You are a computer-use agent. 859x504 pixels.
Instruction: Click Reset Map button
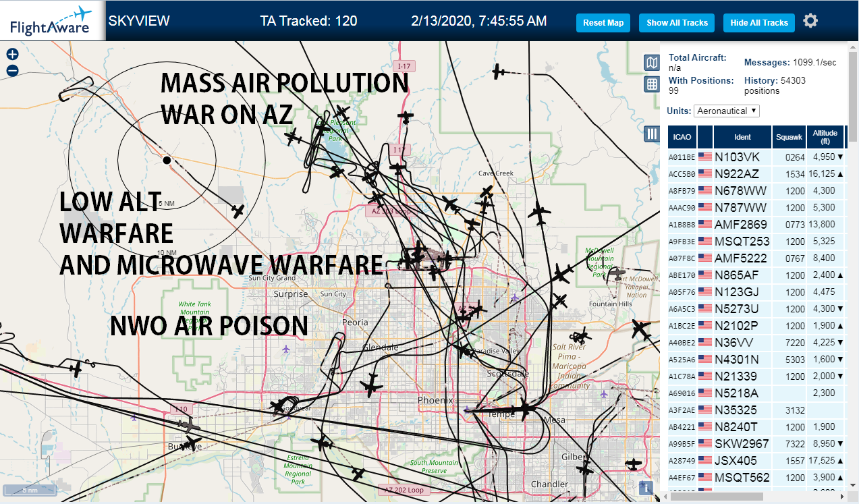pyautogui.click(x=603, y=22)
